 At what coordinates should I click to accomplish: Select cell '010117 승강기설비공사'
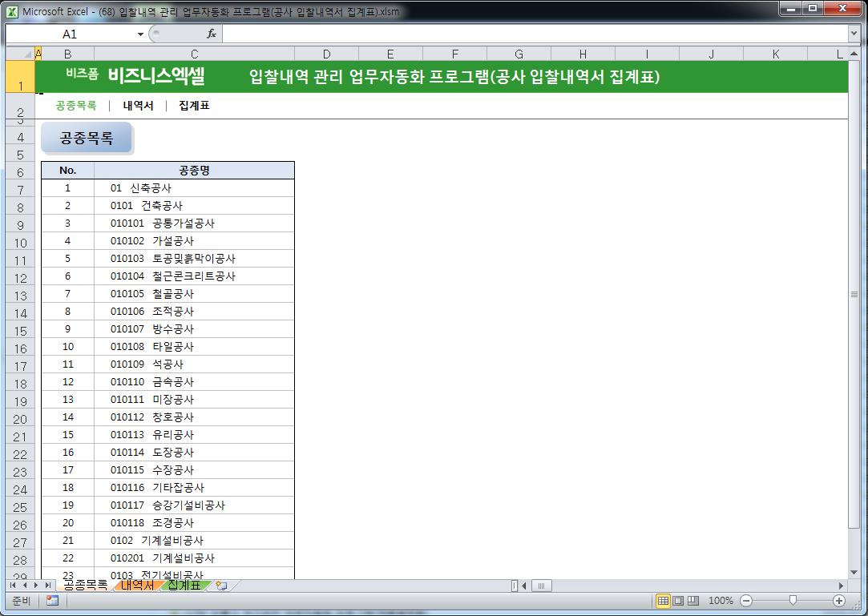(194, 505)
